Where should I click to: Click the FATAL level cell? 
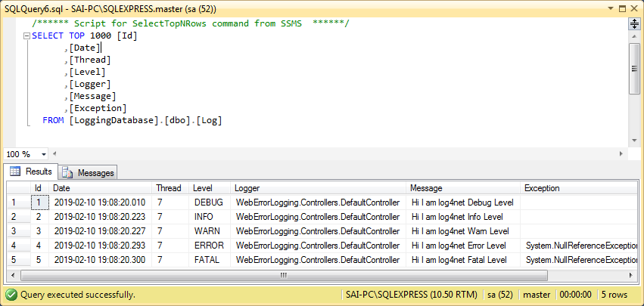(x=210, y=260)
